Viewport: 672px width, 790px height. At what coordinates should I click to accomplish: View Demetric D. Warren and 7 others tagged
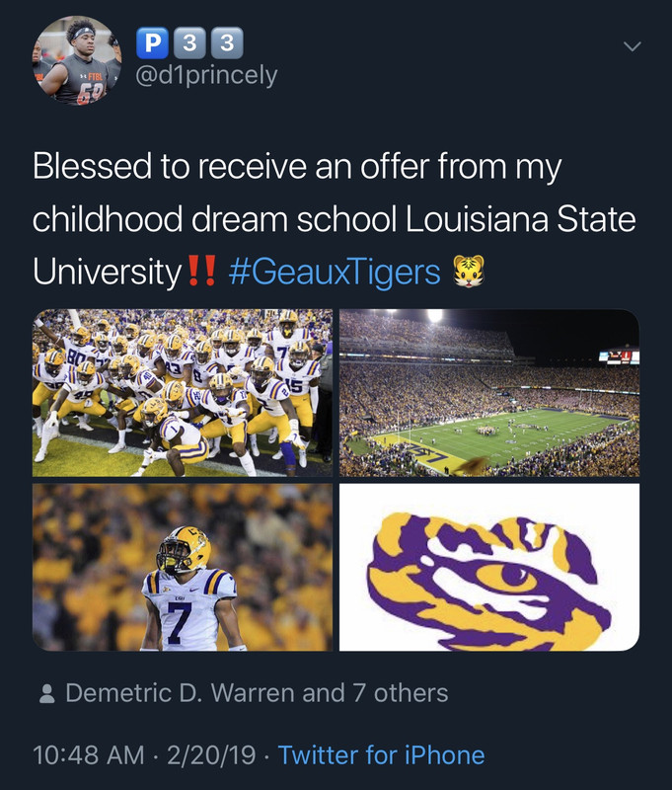[257, 693]
